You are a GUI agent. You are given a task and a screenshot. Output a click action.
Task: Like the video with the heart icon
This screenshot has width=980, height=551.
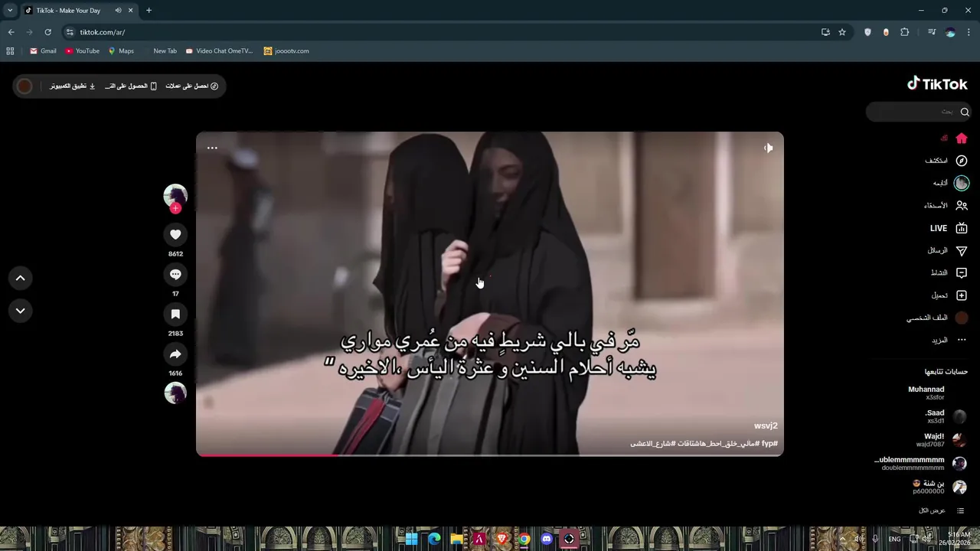(175, 235)
